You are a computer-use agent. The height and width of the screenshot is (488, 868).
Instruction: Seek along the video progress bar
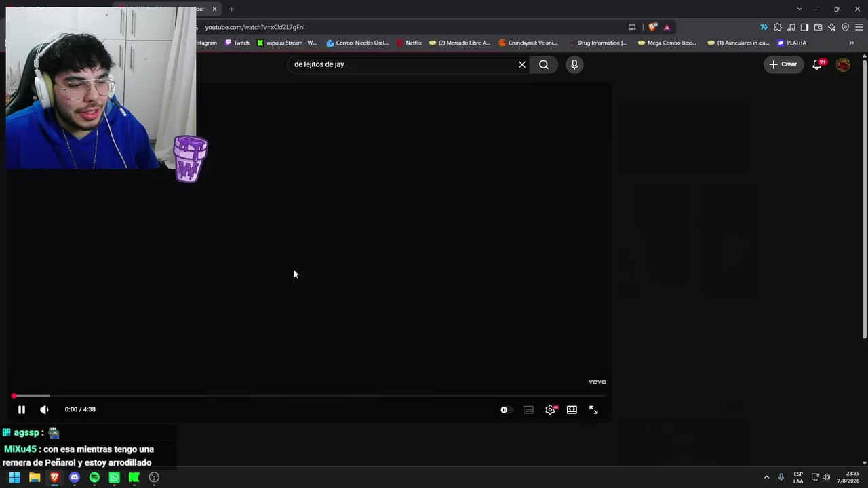point(309,396)
